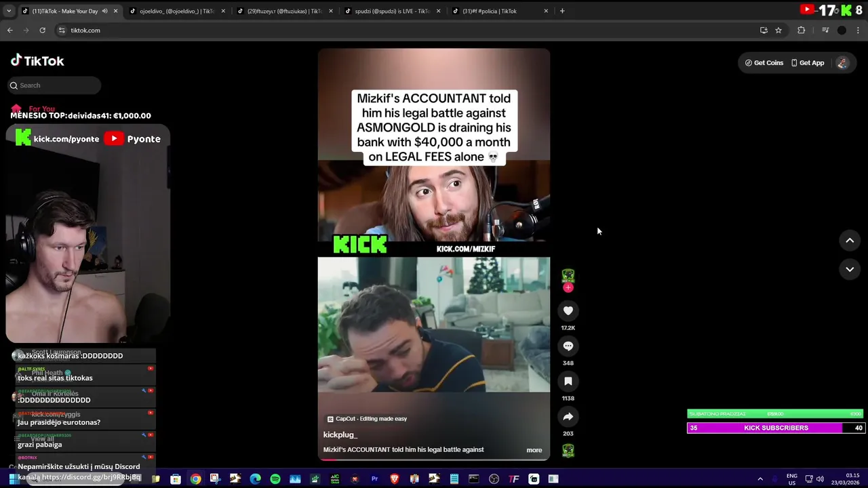Screen dimensions: 868x488
Task: Open the CapCut Editing made easy link
Action: click(367, 419)
